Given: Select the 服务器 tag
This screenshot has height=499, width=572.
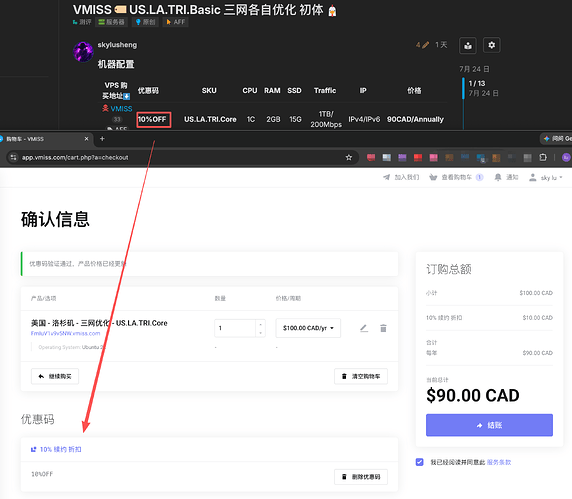Looking at the screenshot, I should (x=112, y=22).
